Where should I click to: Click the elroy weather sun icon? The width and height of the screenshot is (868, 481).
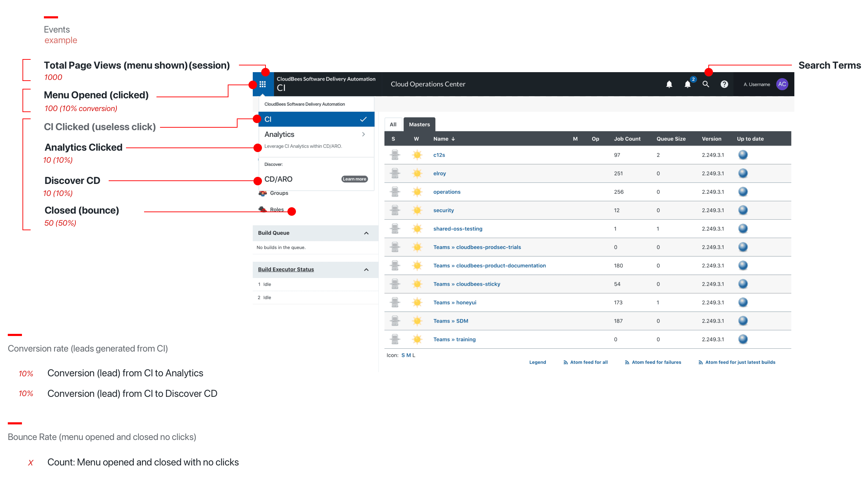(x=417, y=173)
